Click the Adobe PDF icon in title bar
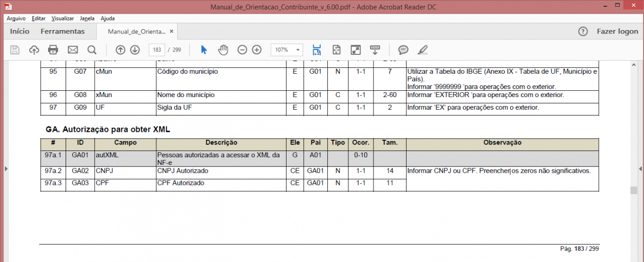644x262 pixels. coord(8,6)
